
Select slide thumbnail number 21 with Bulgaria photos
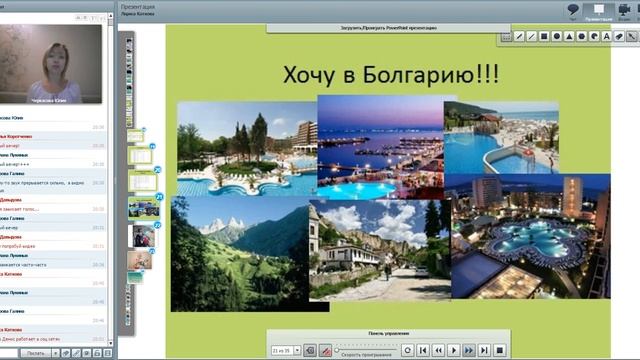144,209
